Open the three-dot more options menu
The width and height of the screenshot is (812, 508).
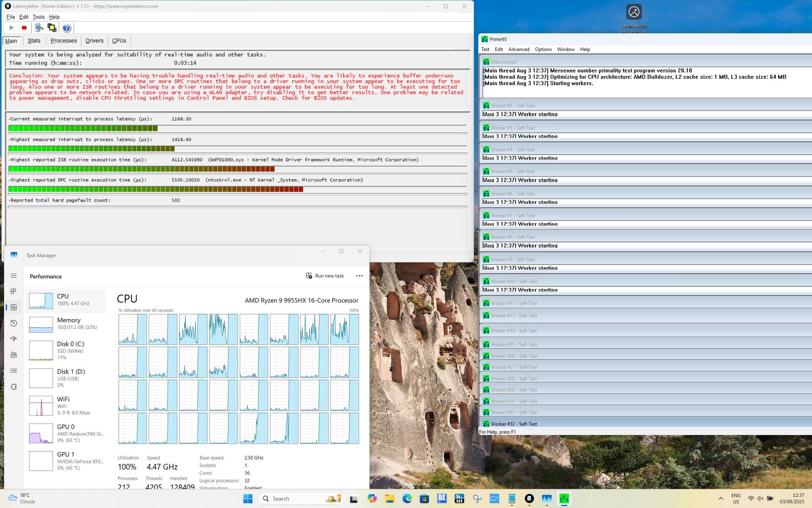pos(359,276)
